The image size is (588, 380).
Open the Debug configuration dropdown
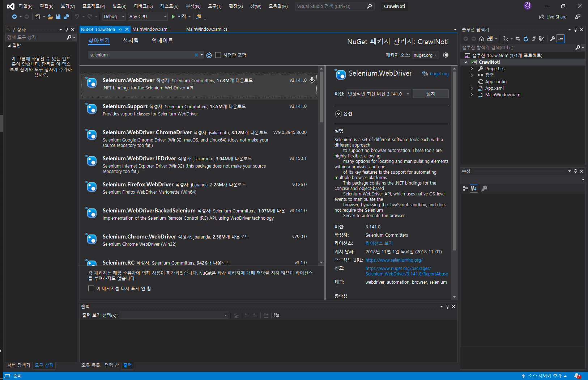[x=114, y=17]
